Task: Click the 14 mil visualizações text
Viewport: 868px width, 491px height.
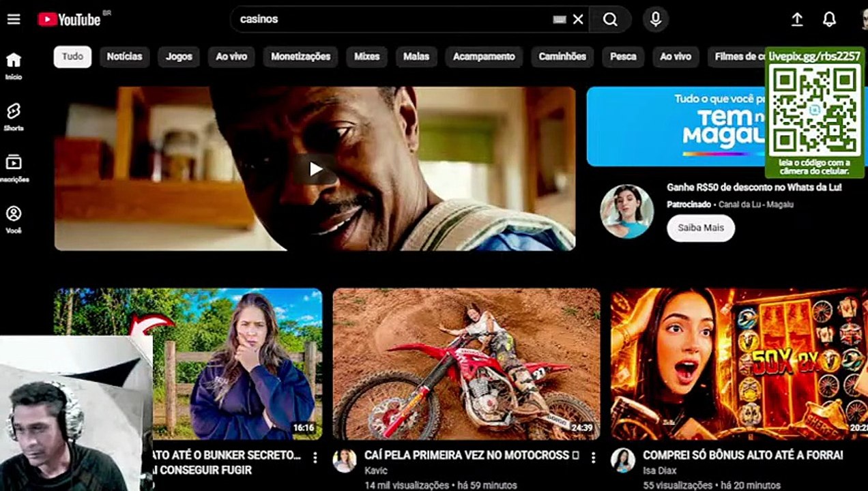Action: coord(407,486)
